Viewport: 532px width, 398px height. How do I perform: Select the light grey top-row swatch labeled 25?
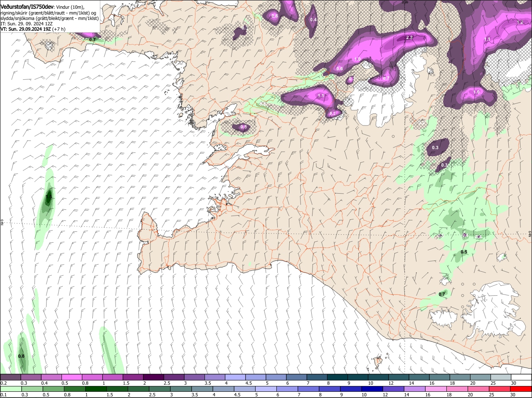[502, 377]
